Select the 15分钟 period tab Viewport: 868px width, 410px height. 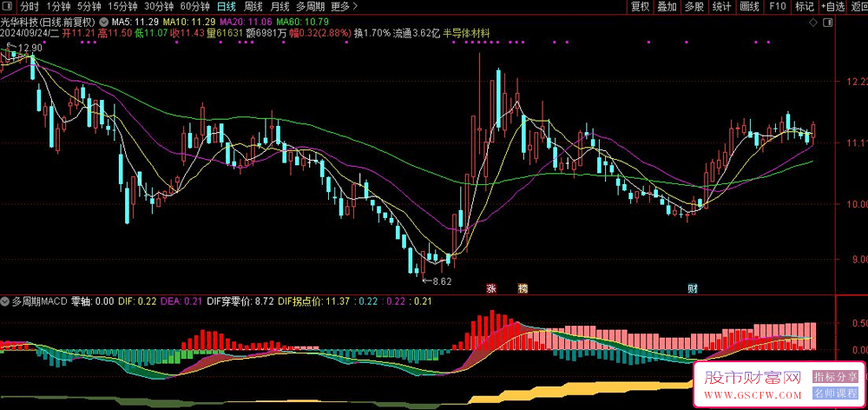[122, 7]
